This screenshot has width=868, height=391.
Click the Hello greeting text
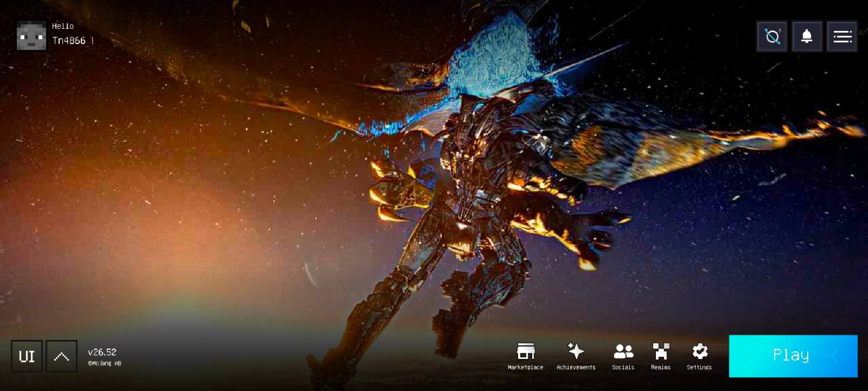[63, 26]
